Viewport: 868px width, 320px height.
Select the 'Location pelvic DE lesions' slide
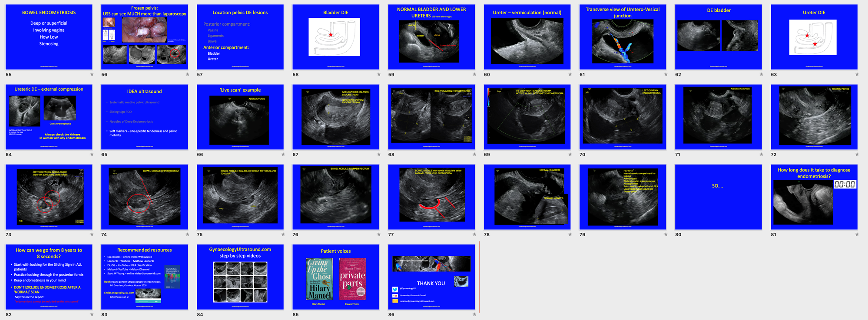coord(240,37)
